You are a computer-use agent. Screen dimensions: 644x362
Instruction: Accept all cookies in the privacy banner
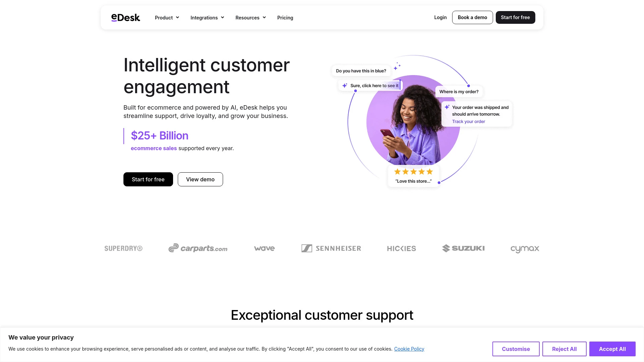tap(612, 349)
